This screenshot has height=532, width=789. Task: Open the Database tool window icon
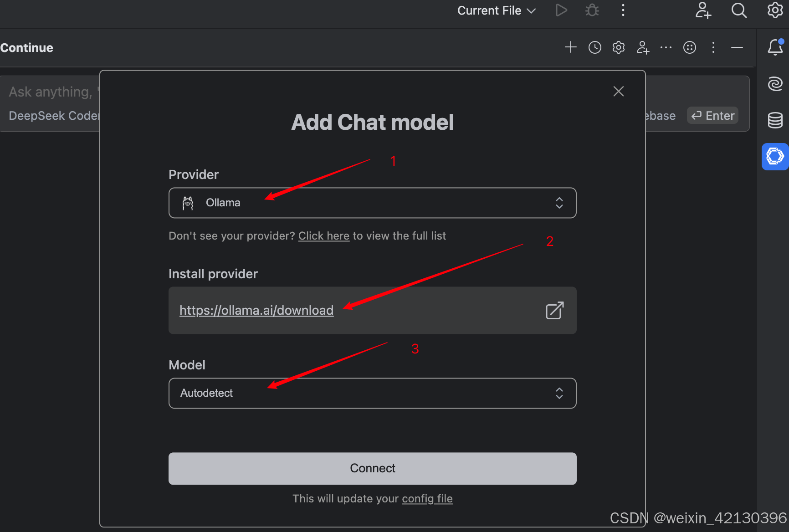pos(775,120)
